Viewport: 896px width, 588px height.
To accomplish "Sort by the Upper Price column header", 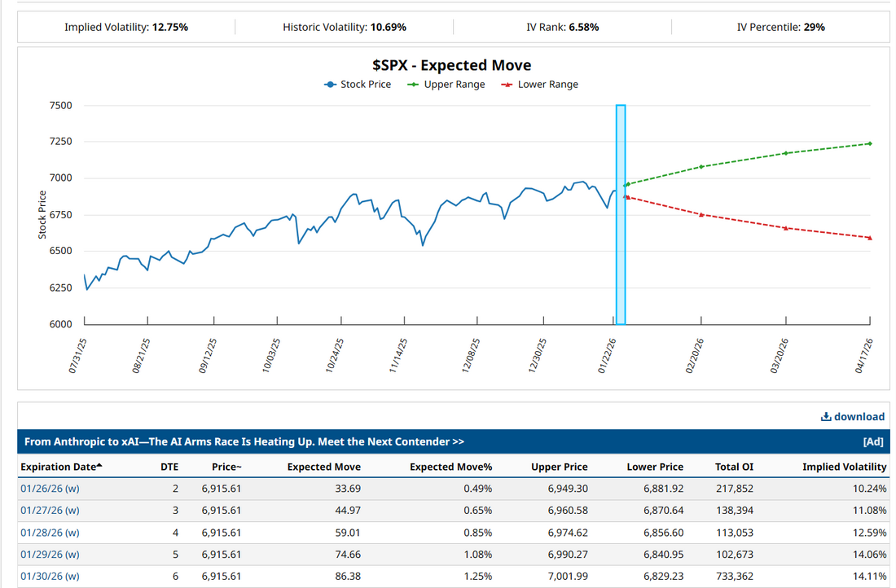I will [x=559, y=467].
